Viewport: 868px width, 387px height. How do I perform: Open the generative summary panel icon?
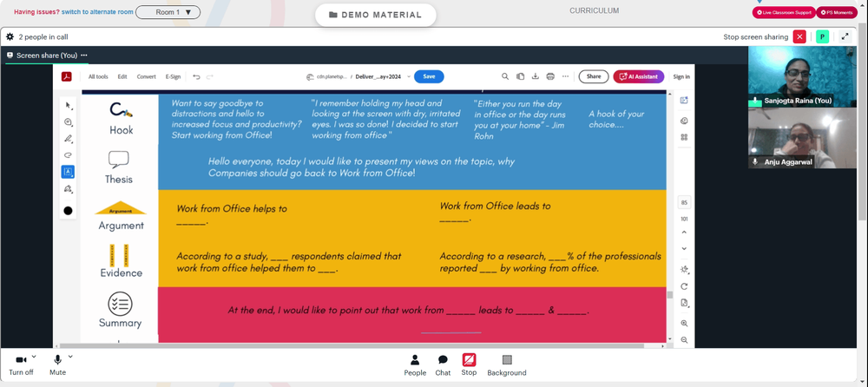(x=684, y=100)
